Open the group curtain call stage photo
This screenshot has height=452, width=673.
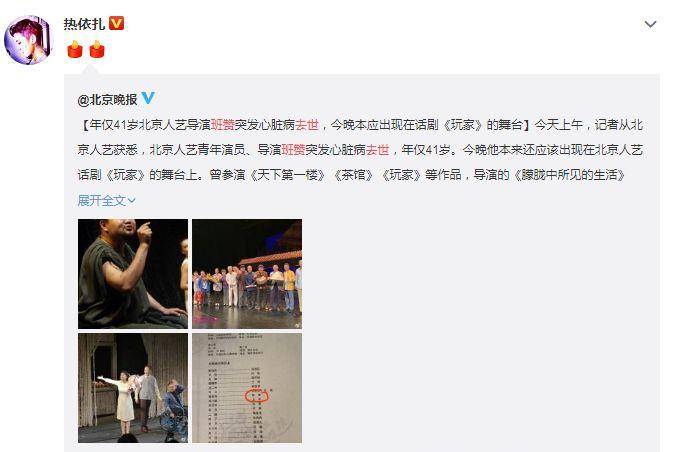click(x=247, y=274)
